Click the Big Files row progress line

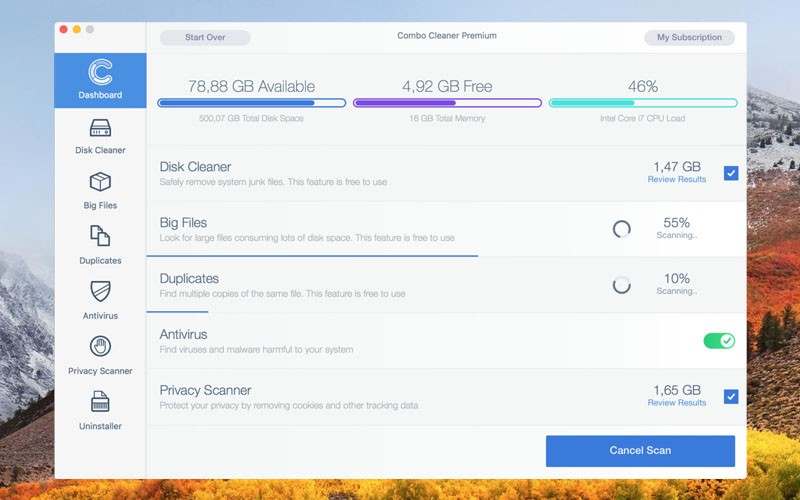pos(312,256)
